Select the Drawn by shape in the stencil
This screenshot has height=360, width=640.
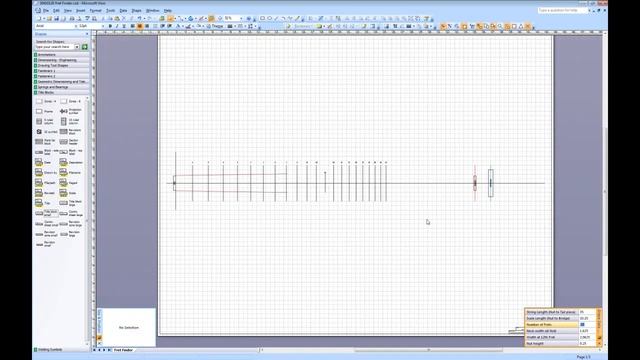(44, 172)
